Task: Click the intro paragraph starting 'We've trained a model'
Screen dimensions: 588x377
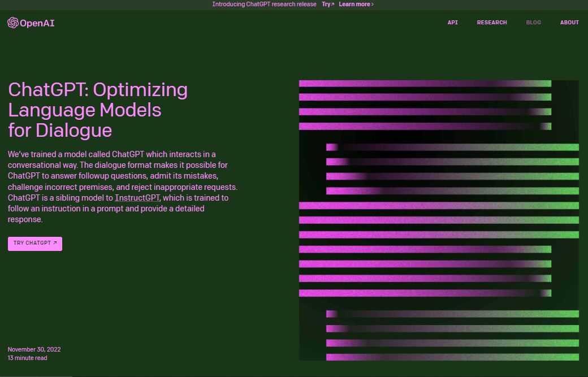Action: tap(123, 187)
